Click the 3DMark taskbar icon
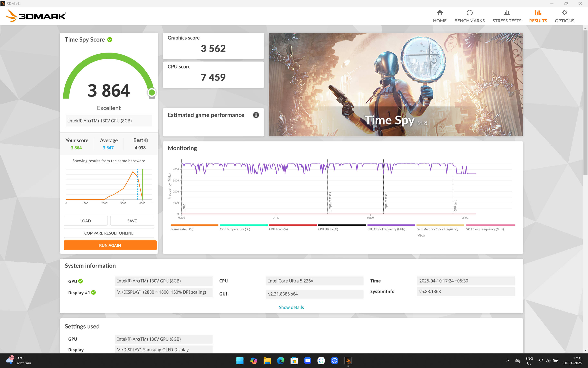This screenshot has width=588, height=368. click(348, 360)
